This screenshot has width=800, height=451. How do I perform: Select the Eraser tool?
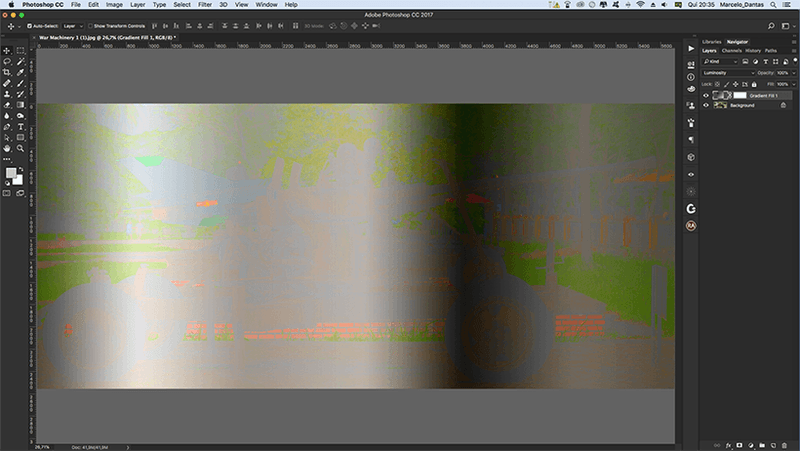[x=7, y=105]
